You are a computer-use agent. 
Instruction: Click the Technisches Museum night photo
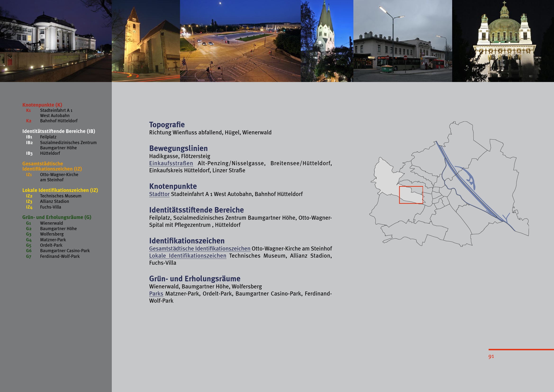point(55,41)
